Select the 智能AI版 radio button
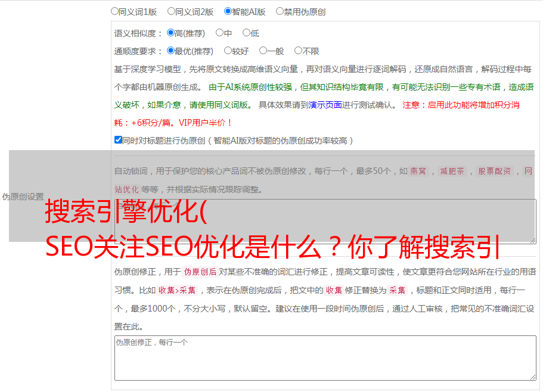543x392 pixels. click(228, 11)
